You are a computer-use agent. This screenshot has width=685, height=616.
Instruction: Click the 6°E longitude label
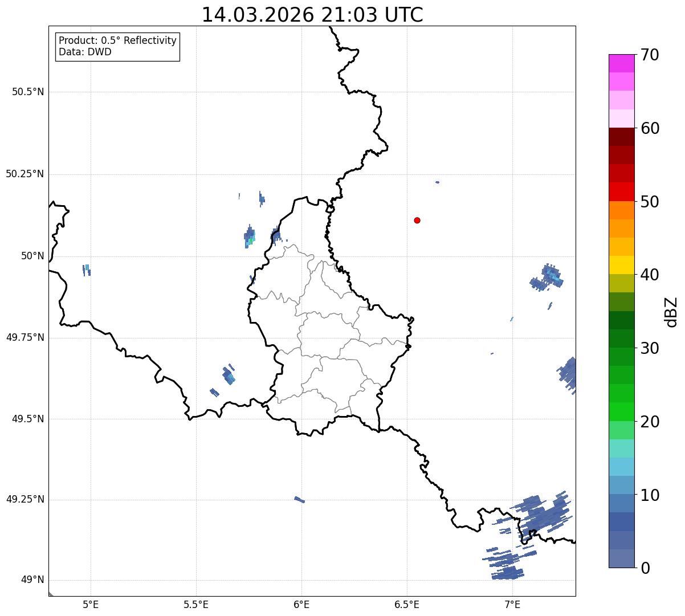pos(301,606)
